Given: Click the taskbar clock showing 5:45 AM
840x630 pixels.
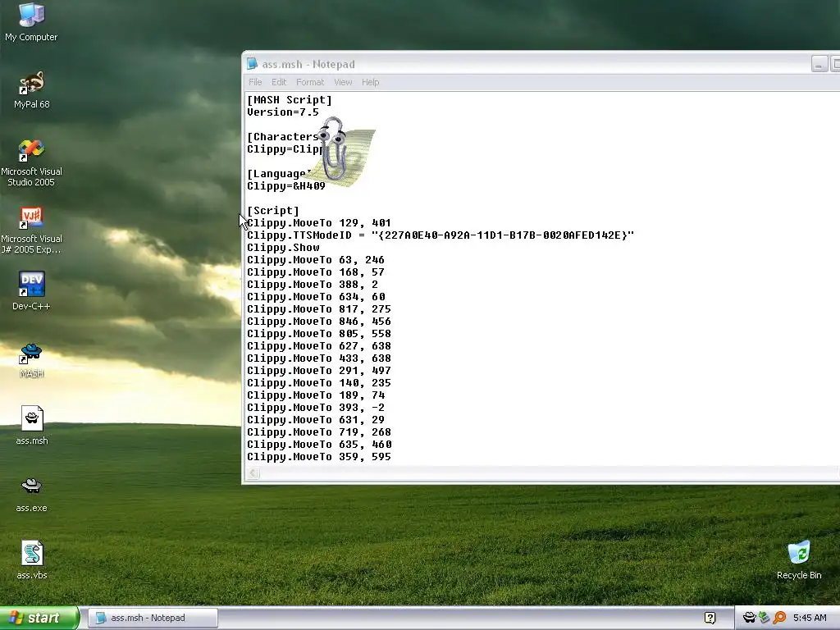Looking at the screenshot, I should pyautogui.click(x=810, y=618).
